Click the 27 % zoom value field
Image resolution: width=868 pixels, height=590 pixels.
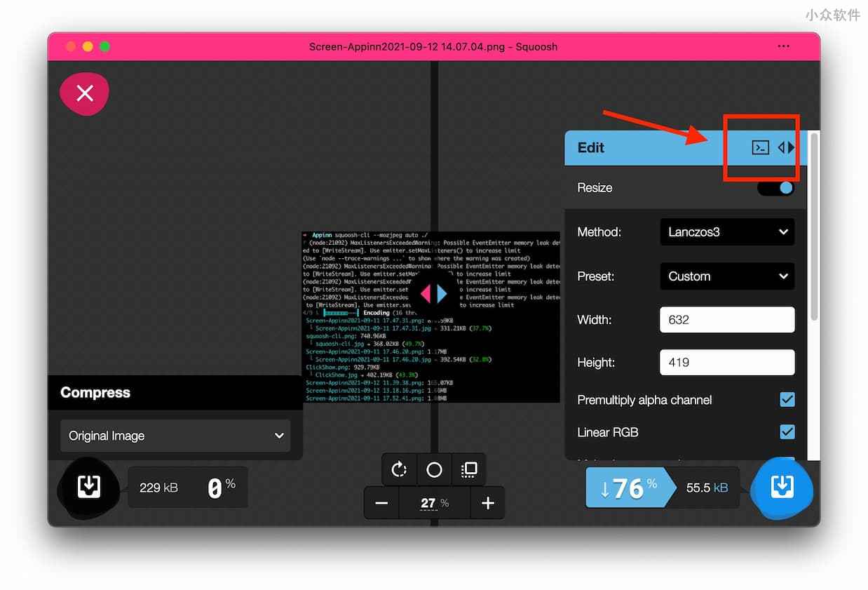[x=435, y=503]
